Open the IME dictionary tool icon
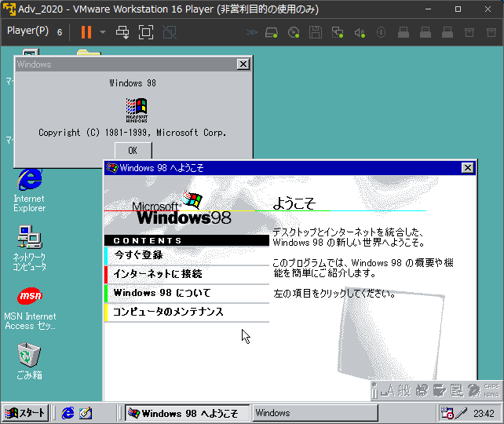Viewport: 504px width, 424px height. tap(440, 391)
